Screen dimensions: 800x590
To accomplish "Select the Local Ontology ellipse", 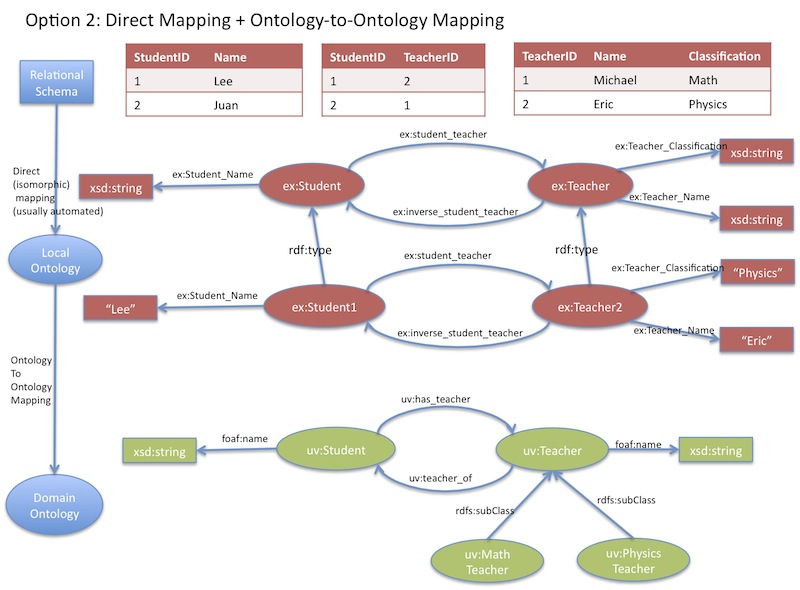I will click(56, 261).
